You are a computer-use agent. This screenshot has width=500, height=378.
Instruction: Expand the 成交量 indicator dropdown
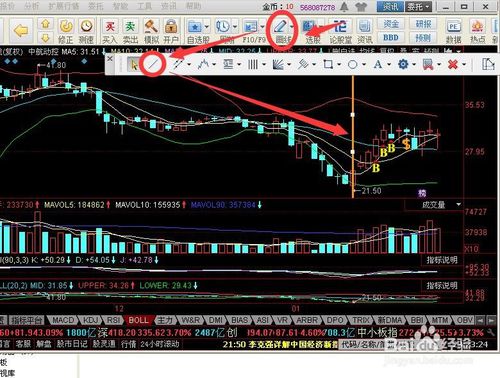(459, 204)
